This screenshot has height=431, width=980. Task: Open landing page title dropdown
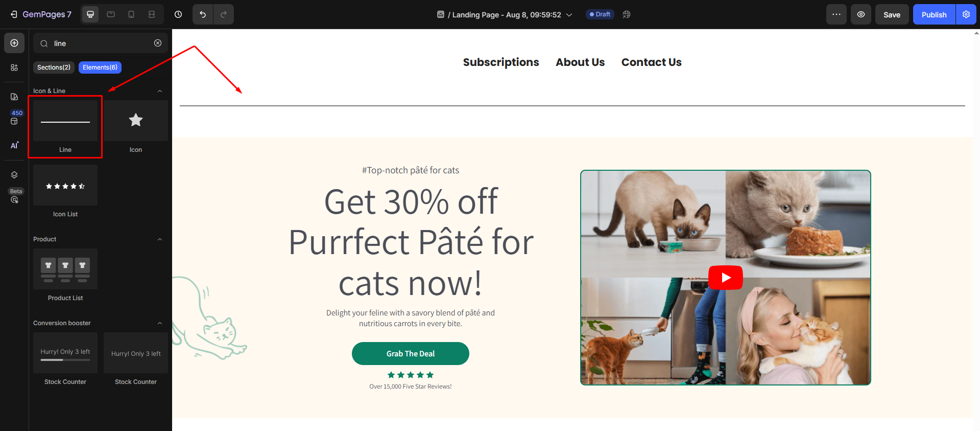pyautogui.click(x=569, y=15)
